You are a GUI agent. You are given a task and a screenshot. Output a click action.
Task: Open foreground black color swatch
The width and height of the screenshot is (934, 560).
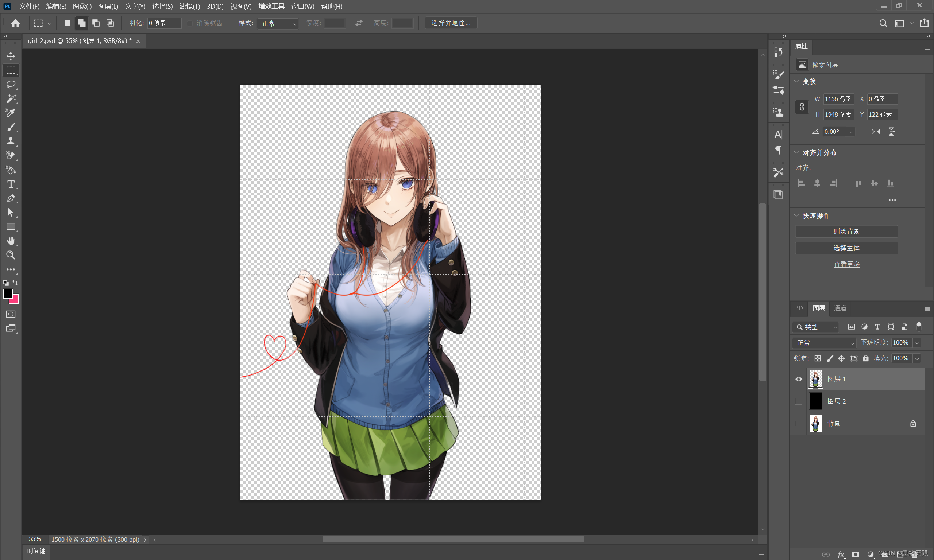(8, 293)
